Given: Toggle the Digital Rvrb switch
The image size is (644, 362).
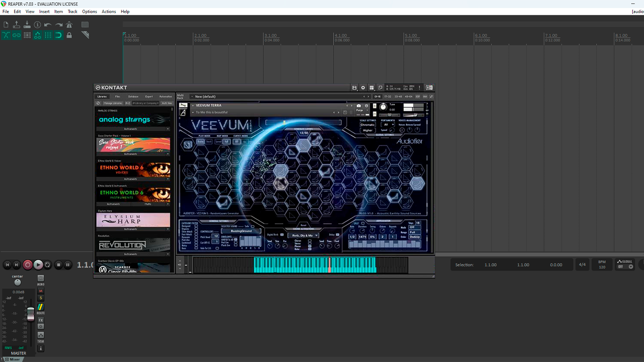Looking at the screenshot, I should click(282, 235).
